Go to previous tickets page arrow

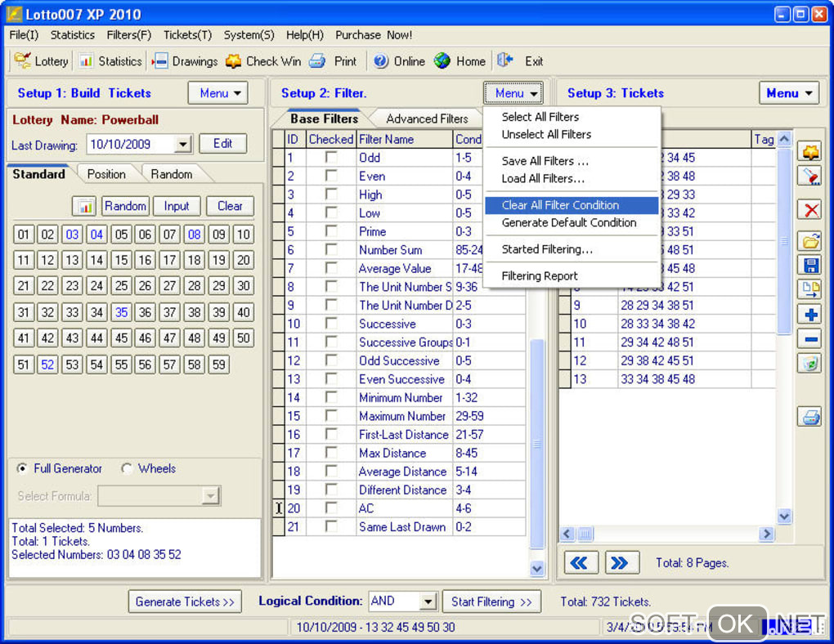(581, 562)
